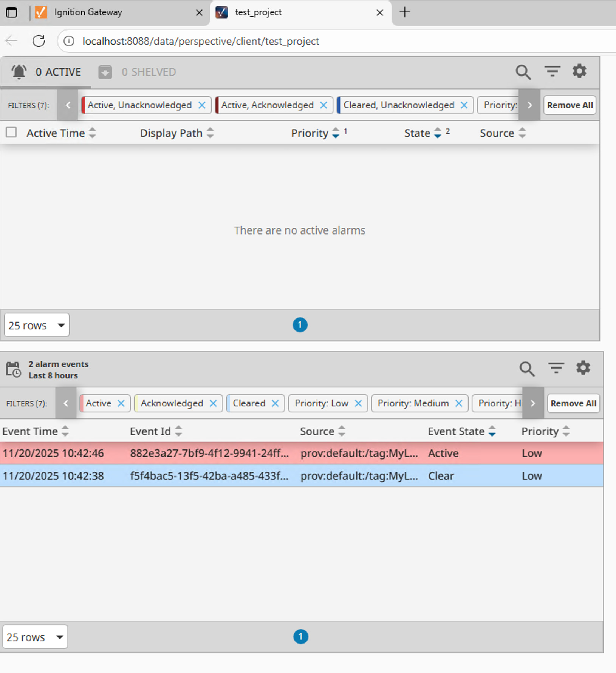Reload the browser page

pos(39,41)
